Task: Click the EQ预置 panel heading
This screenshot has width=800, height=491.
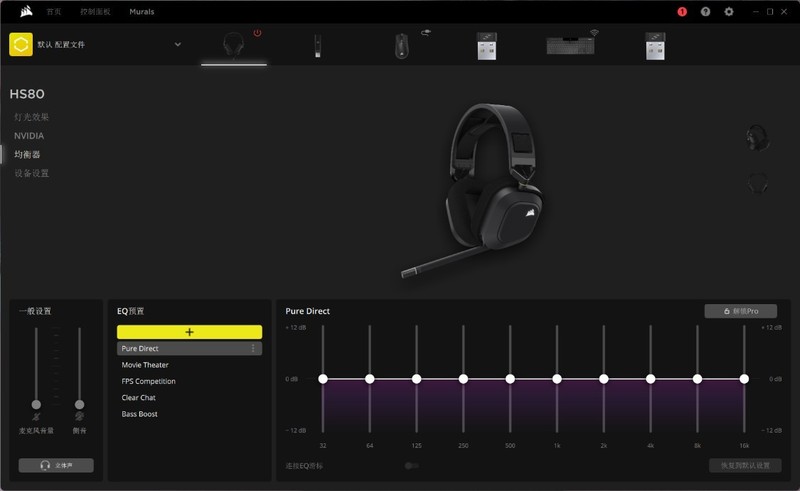Action: 131,311
